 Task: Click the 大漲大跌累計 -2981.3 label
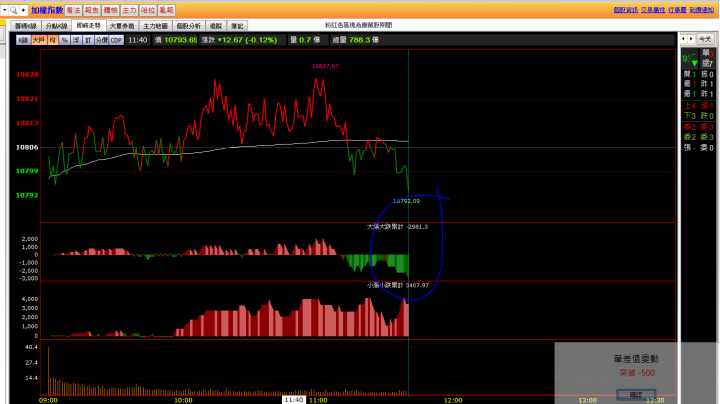pos(397,227)
